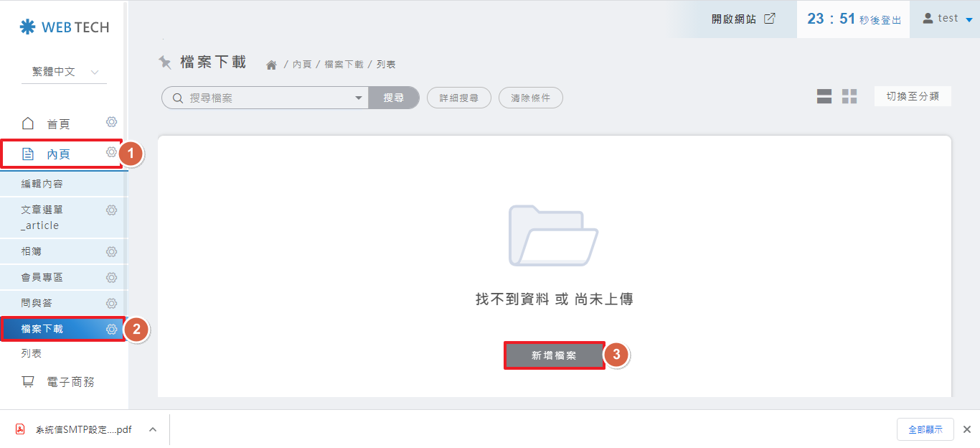
Task: Click gear icon beside 問與答
Action: [x=111, y=304]
